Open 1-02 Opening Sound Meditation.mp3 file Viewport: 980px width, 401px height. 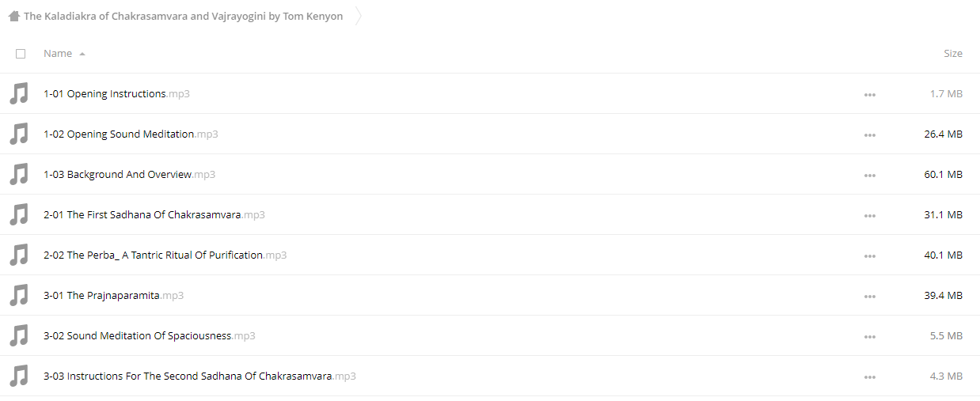tap(131, 134)
